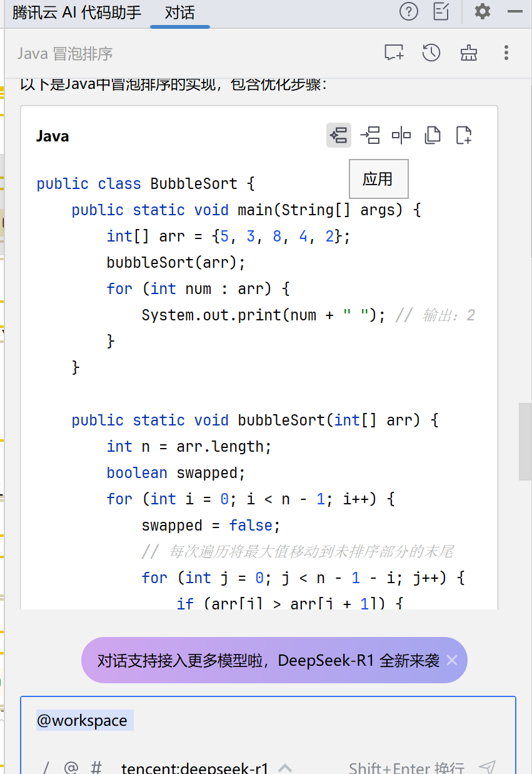Click the Java 冒泡排序 conversation title
The width and height of the screenshot is (532, 774).
tap(65, 53)
